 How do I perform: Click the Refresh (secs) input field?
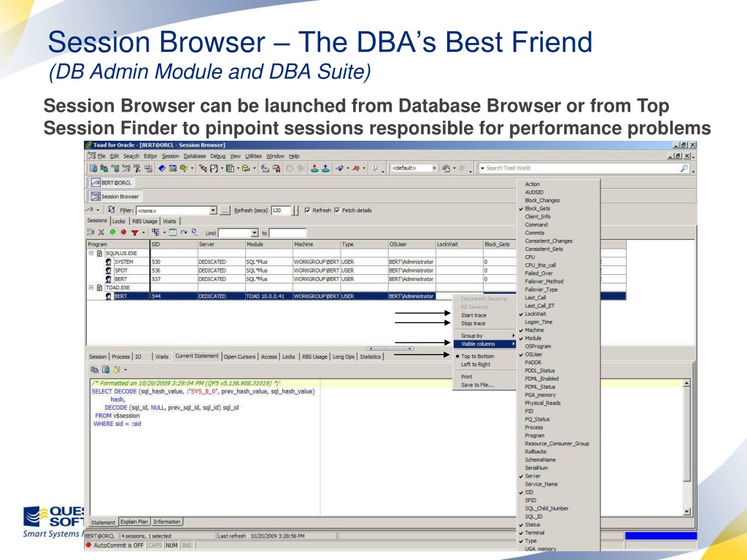point(281,211)
